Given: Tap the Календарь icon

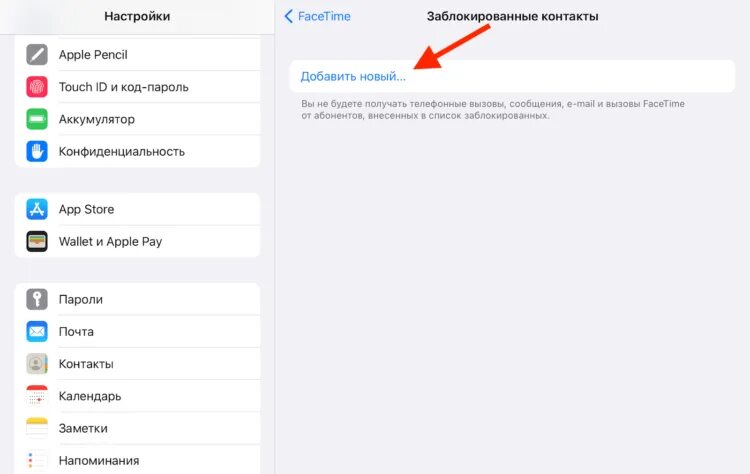Looking at the screenshot, I should click(37, 396).
